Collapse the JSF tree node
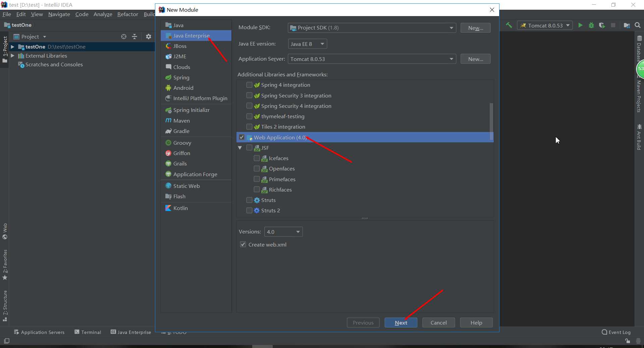This screenshot has height=348, width=644. point(240,148)
